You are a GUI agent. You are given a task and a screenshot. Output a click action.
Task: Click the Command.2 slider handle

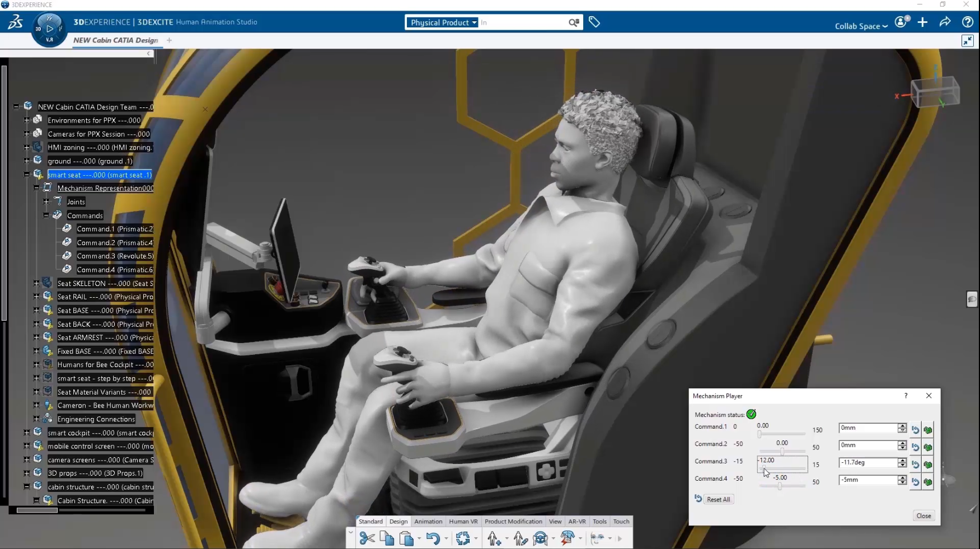coord(782,451)
